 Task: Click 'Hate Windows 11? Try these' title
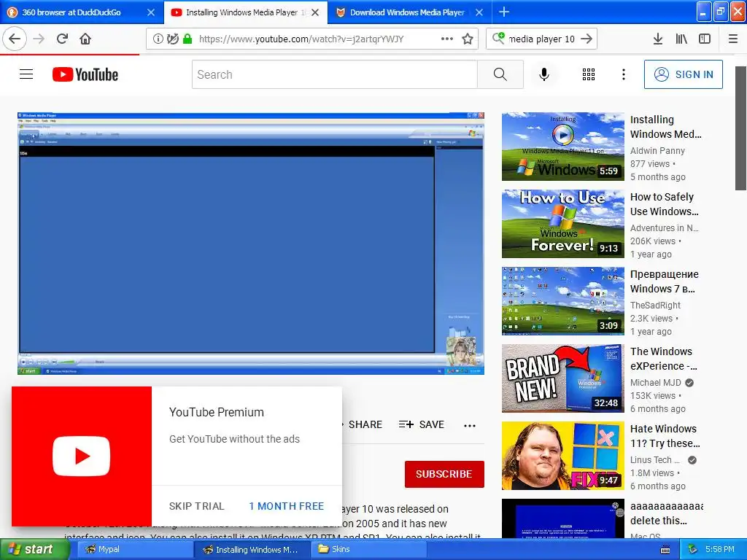coord(665,436)
